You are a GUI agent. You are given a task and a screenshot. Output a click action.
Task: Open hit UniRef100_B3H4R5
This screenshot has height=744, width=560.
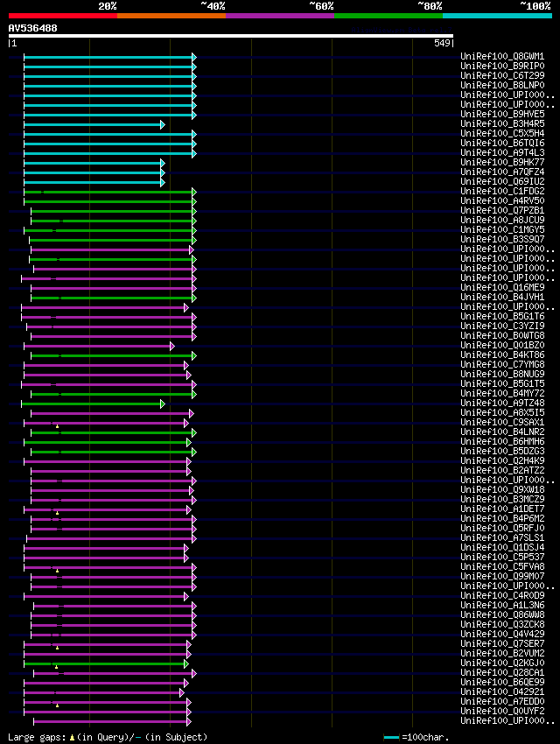[502, 123]
